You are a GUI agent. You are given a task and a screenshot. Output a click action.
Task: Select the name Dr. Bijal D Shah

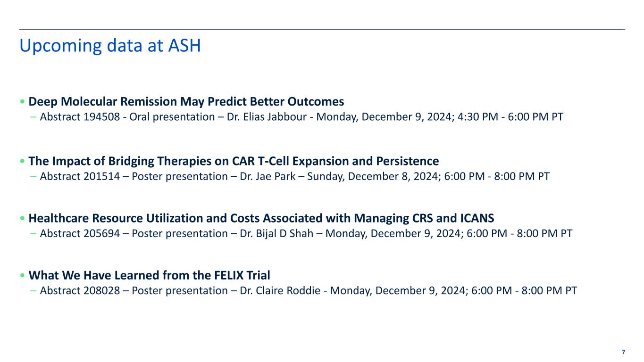click(277, 234)
